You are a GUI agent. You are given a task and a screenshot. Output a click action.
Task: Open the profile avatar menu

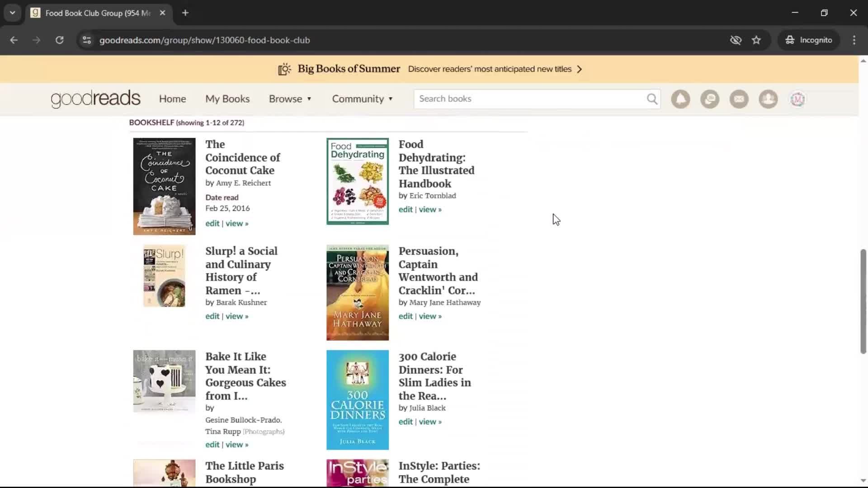[x=797, y=99]
